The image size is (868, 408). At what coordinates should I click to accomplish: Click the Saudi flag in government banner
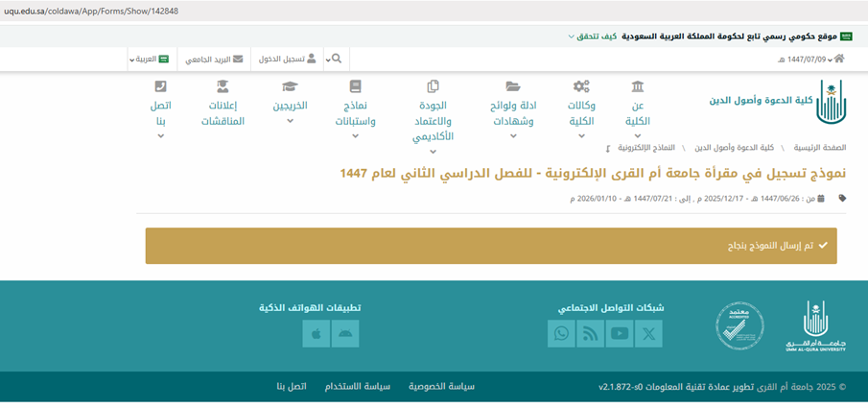point(846,36)
